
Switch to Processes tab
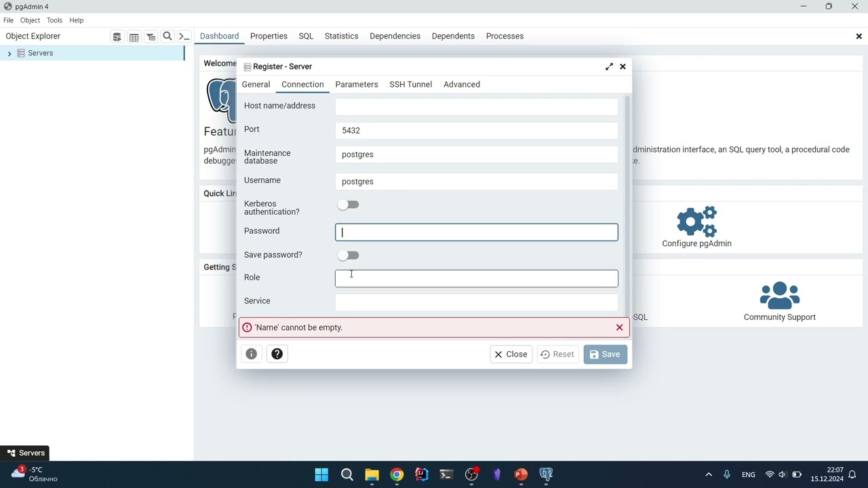tap(505, 37)
